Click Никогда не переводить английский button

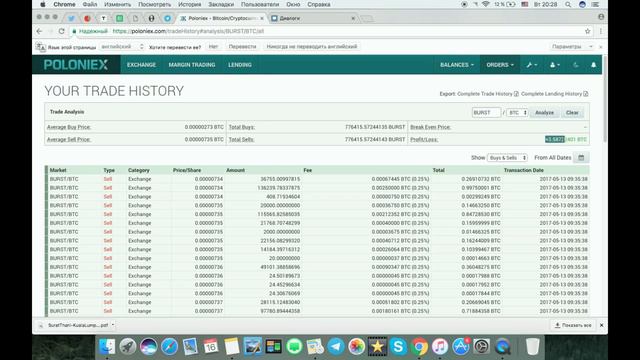click(312, 47)
